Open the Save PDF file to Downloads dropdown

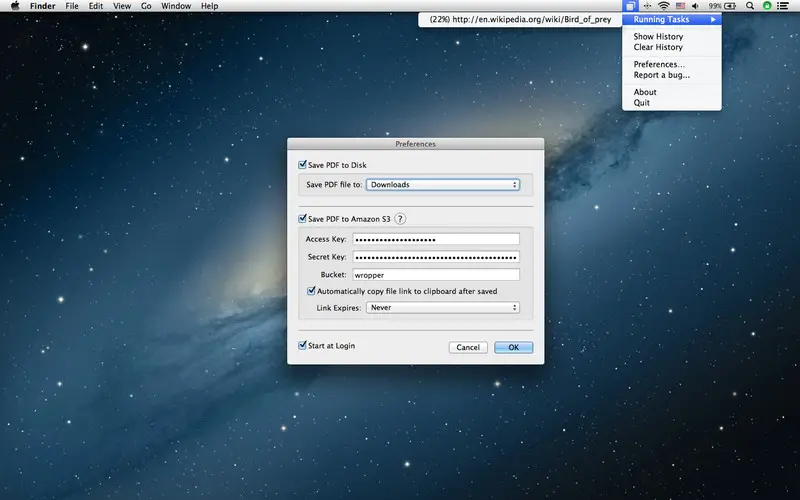coord(443,185)
